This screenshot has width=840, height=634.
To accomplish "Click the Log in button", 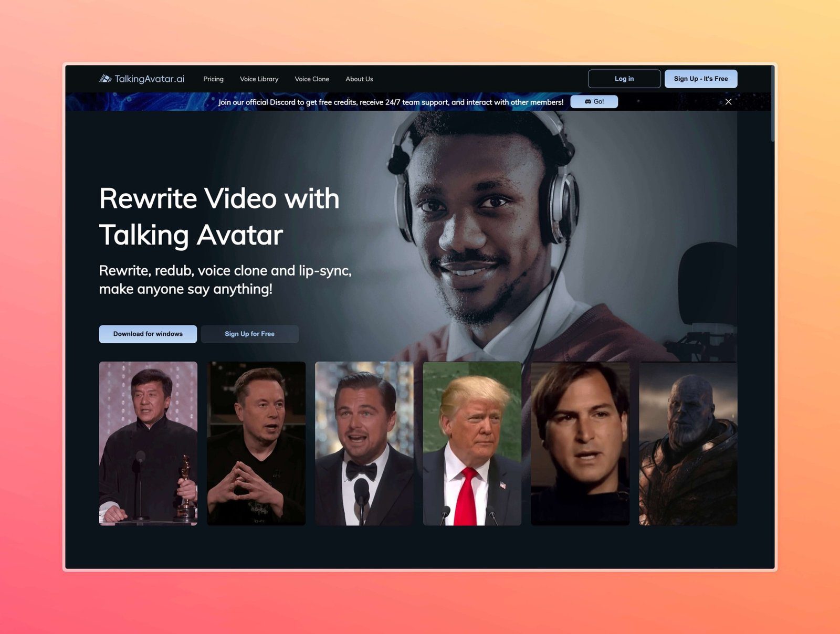I will point(624,79).
